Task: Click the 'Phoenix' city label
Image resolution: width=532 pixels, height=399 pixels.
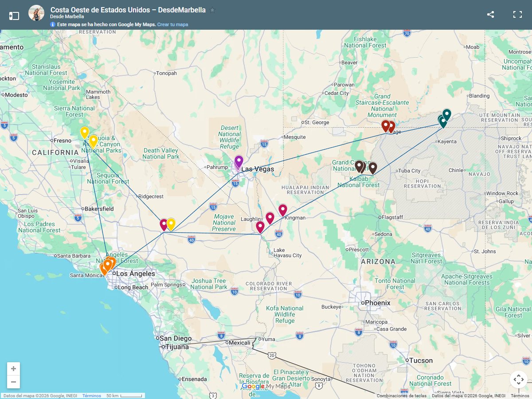Action: point(378,303)
